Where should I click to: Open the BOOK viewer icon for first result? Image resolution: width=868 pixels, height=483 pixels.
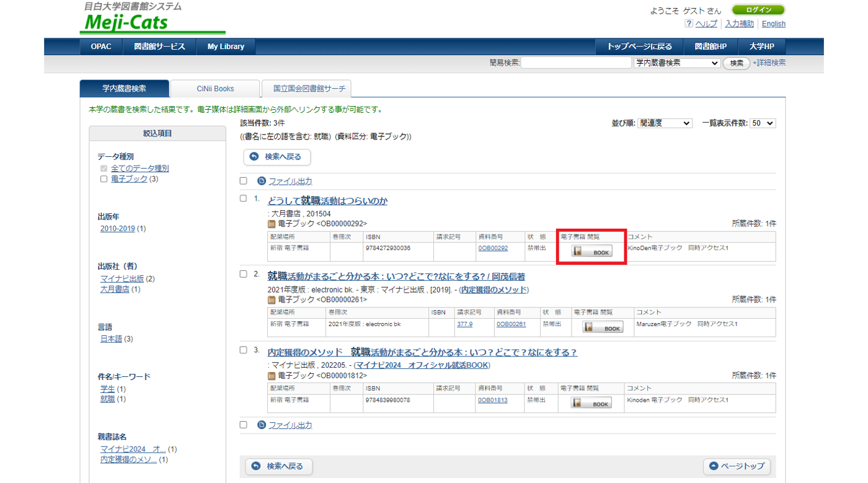(591, 252)
